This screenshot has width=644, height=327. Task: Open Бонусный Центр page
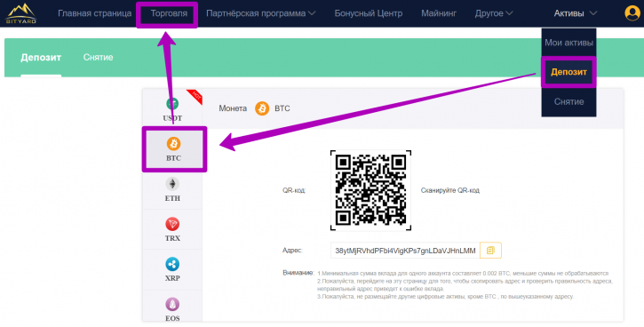click(x=369, y=13)
